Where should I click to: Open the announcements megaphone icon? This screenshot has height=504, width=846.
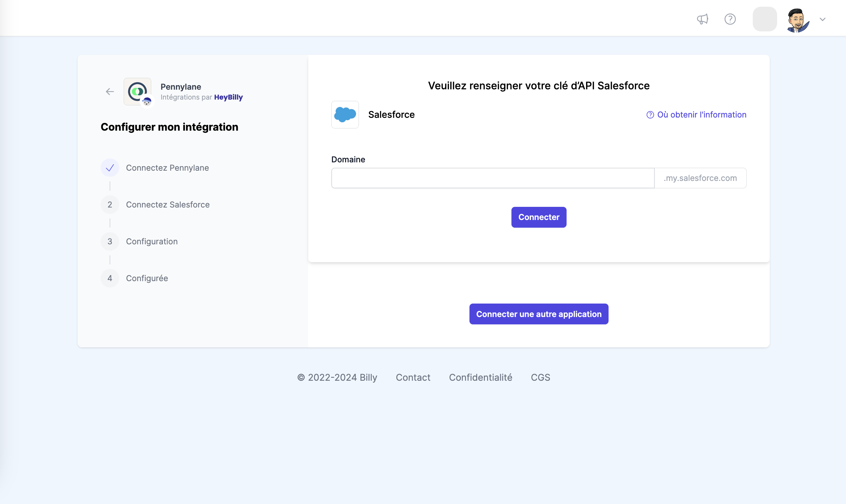point(702,19)
